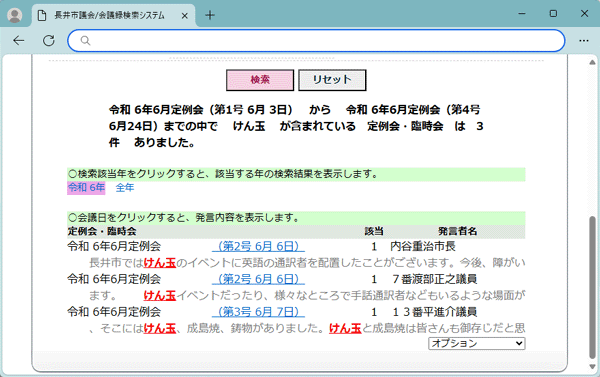Select the 令和 6年 year link

pos(86,188)
